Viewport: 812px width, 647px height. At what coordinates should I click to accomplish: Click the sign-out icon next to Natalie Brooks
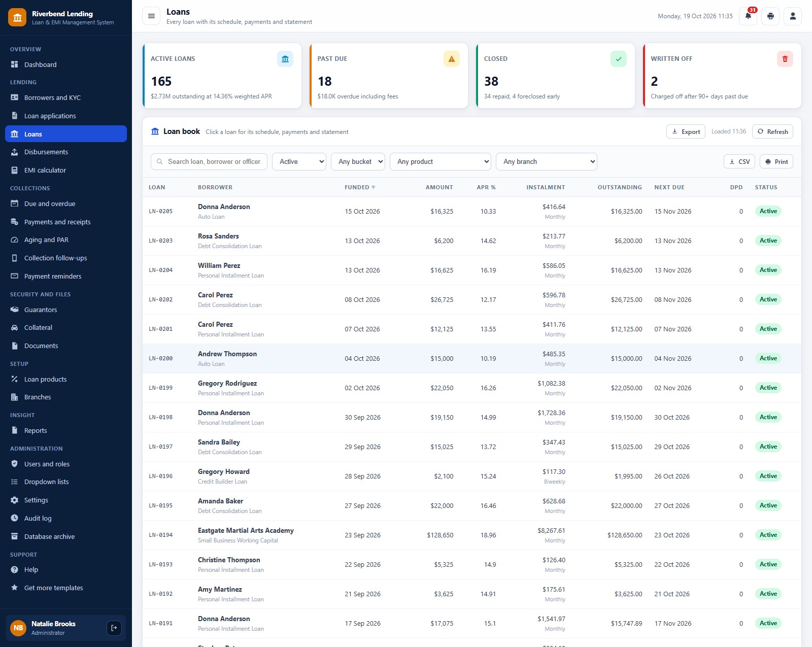click(x=114, y=628)
